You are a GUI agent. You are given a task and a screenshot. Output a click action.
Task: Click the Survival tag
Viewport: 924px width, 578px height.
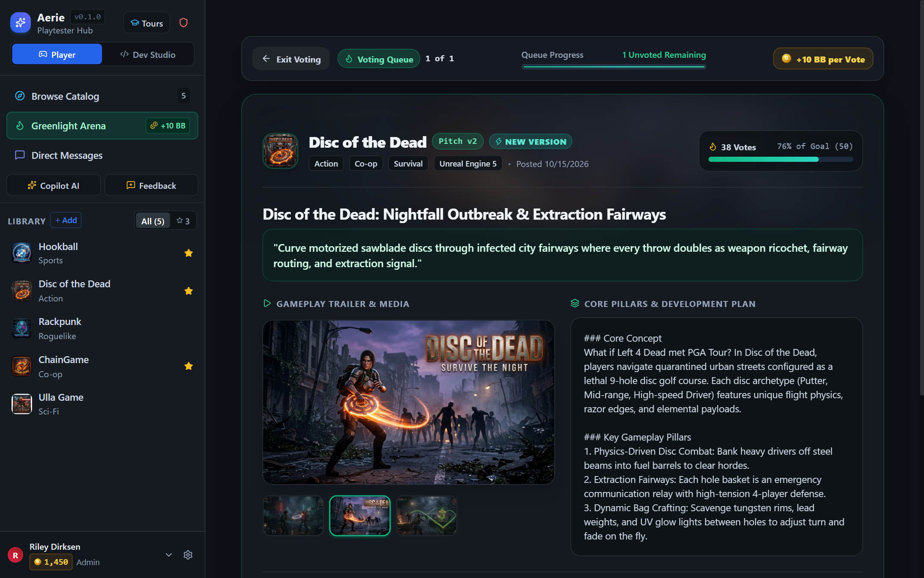click(x=408, y=164)
